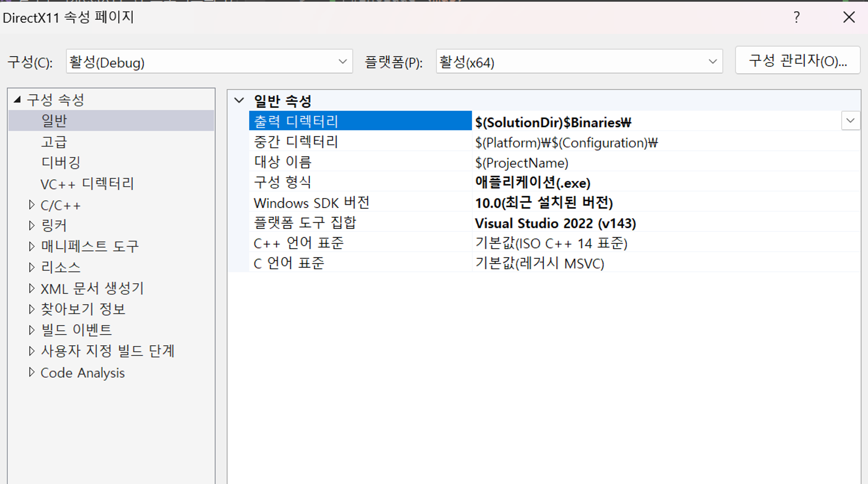Expand the 링커 node arrow
Screen dimensions: 868x484
pyautogui.click(x=31, y=225)
